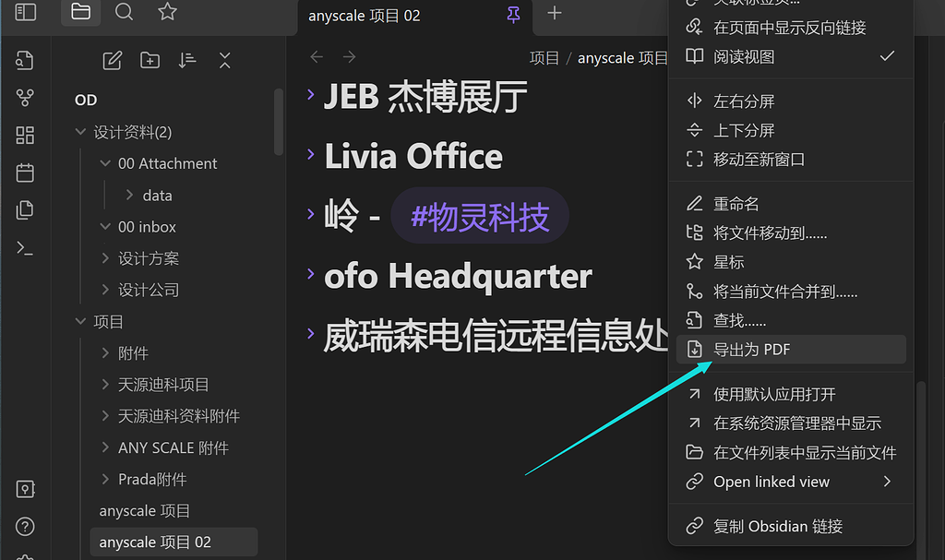
Task: Create a new note with pencil icon
Action: click(112, 60)
